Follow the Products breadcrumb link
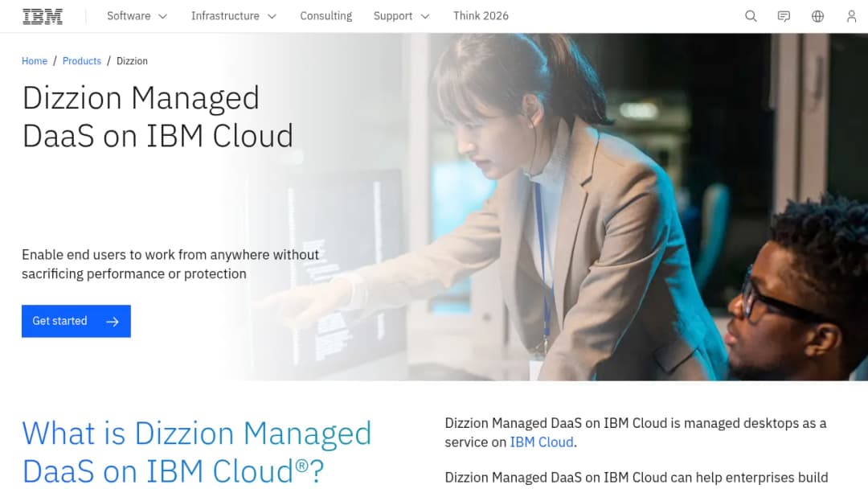The width and height of the screenshot is (868, 489). tap(82, 61)
